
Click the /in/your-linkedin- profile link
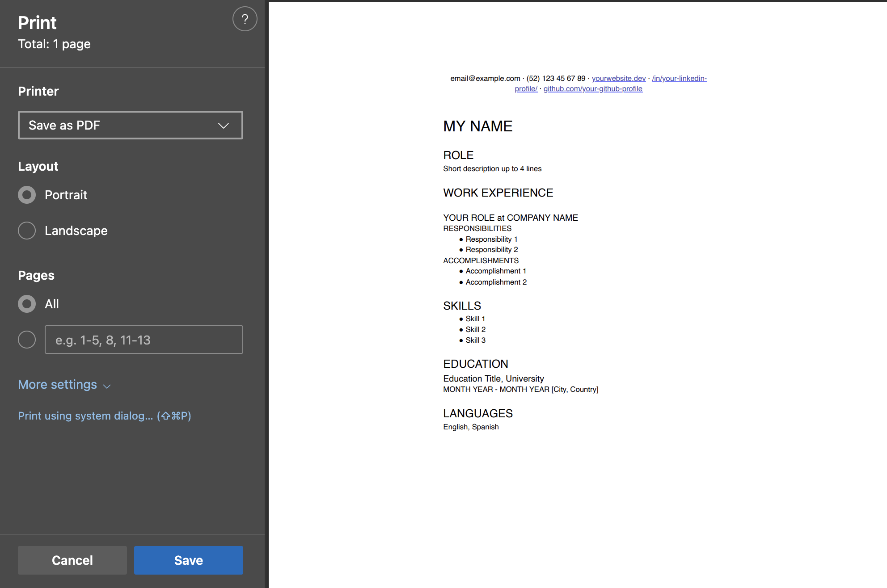pyautogui.click(x=679, y=79)
